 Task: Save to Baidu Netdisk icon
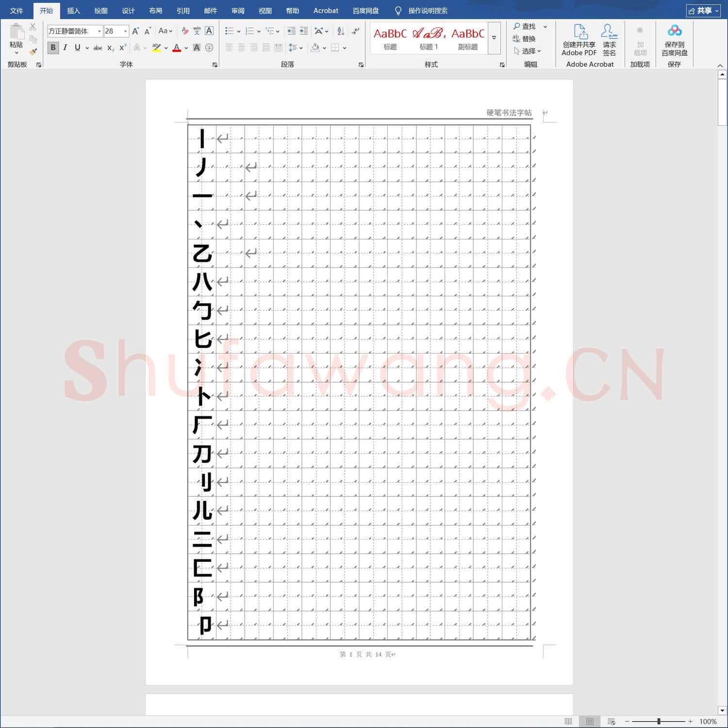(x=674, y=40)
